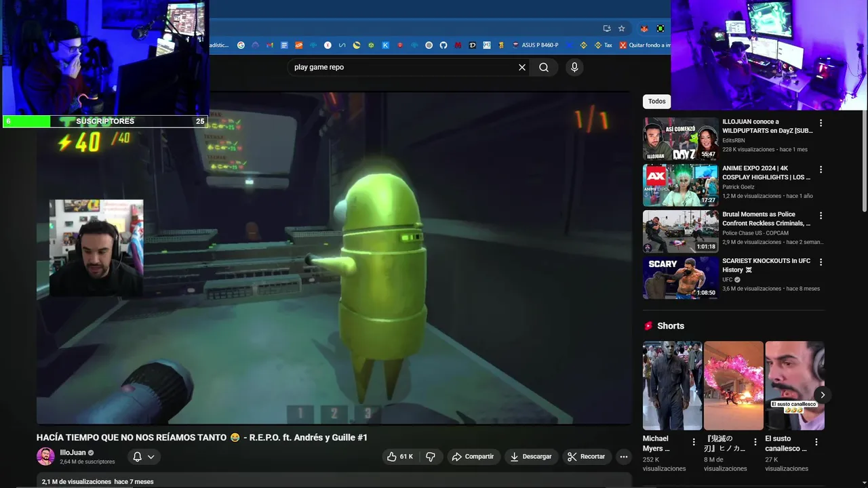Open the GitHub bookmark icon

point(443,45)
